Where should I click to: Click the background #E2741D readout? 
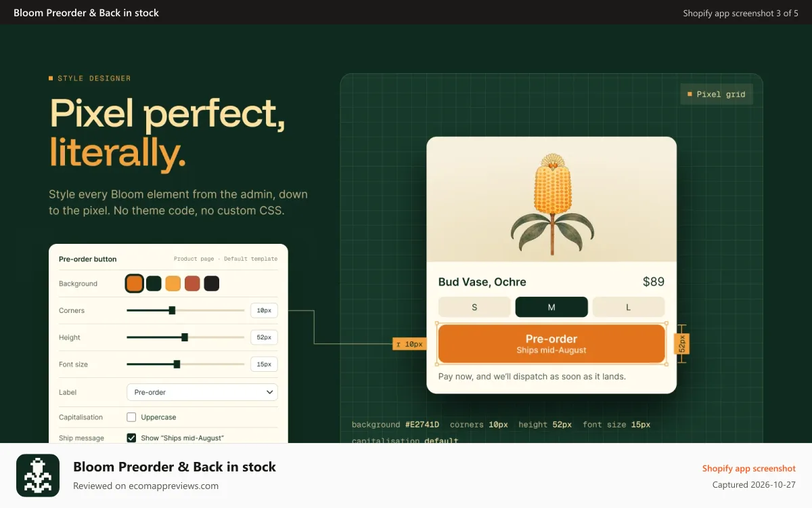tap(395, 425)
